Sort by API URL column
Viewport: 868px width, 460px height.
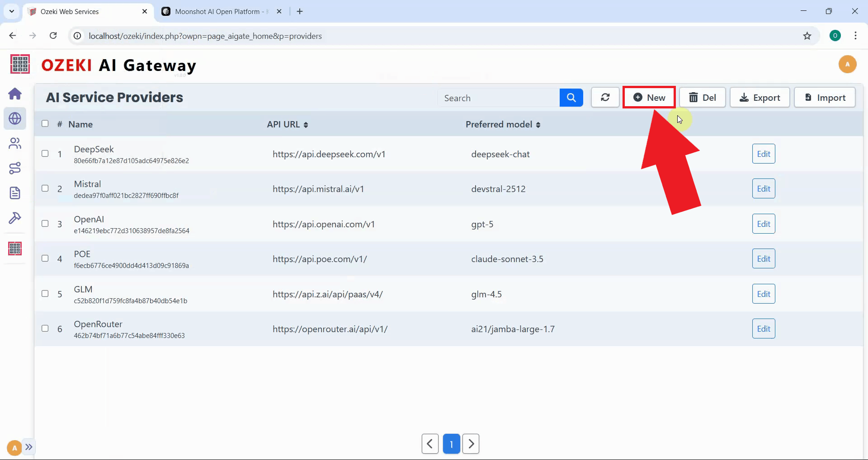click(x=287, y=125)
